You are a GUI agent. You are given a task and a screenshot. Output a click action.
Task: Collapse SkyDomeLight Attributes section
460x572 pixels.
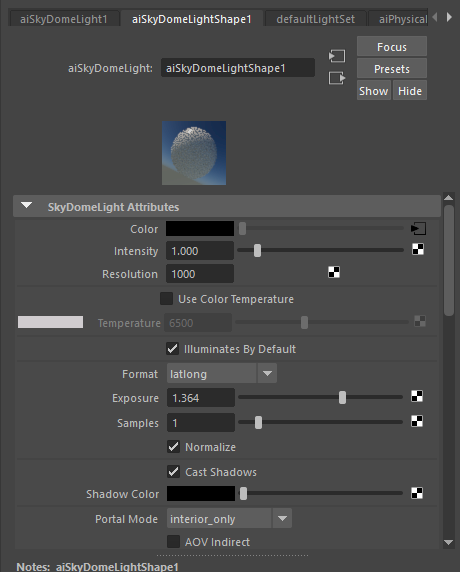(27, 206)
